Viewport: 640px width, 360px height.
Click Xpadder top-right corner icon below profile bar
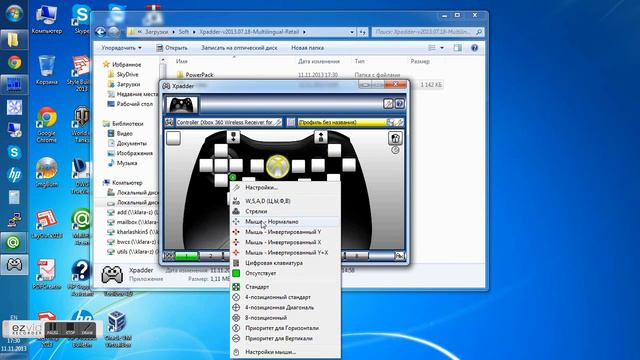pyautogui.click(x=395, y=138)
